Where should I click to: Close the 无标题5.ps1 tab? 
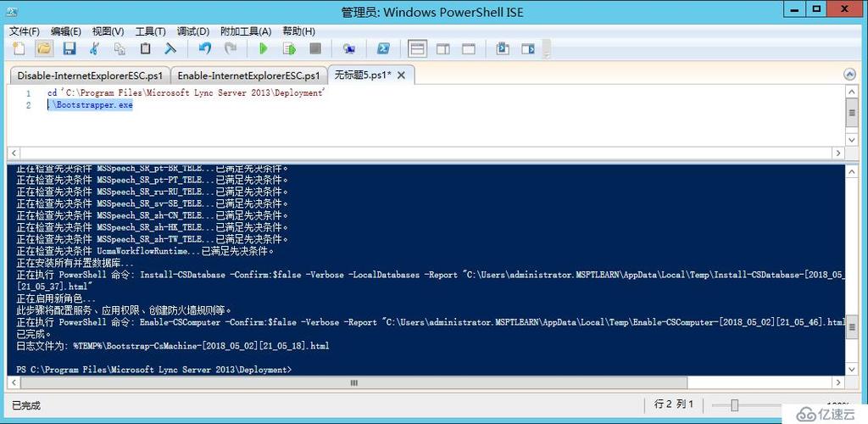pos(401,75)
